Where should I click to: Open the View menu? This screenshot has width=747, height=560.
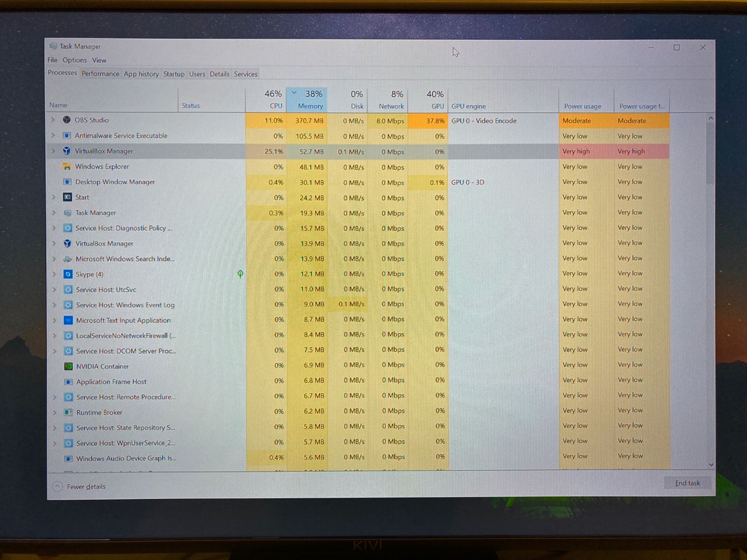tap(99, 60)
